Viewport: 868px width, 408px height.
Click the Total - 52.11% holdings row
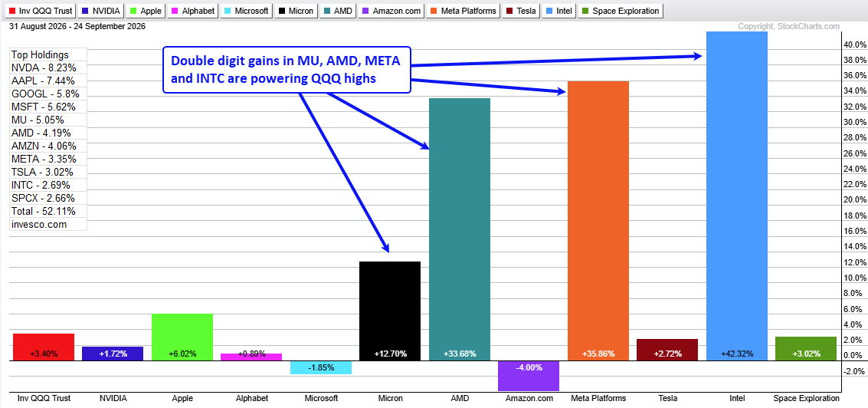(x=48, y=211)
